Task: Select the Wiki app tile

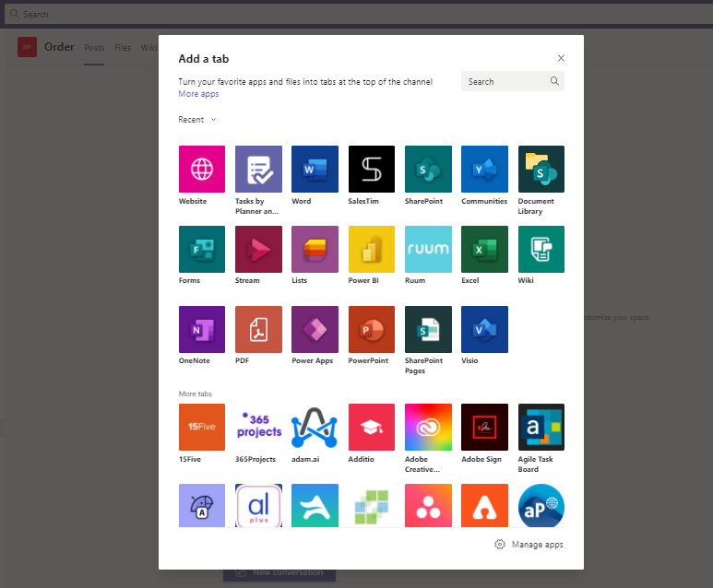Action: 541,249
